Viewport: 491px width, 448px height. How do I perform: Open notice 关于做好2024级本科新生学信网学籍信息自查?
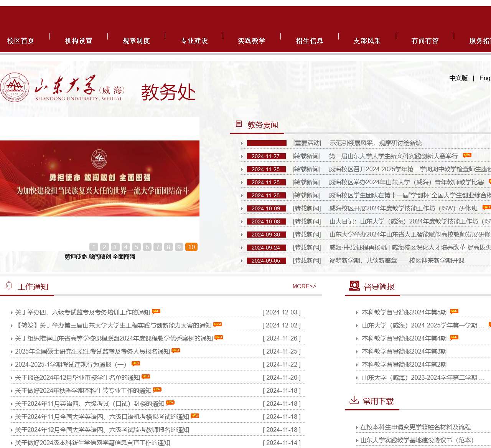[92, 443]
